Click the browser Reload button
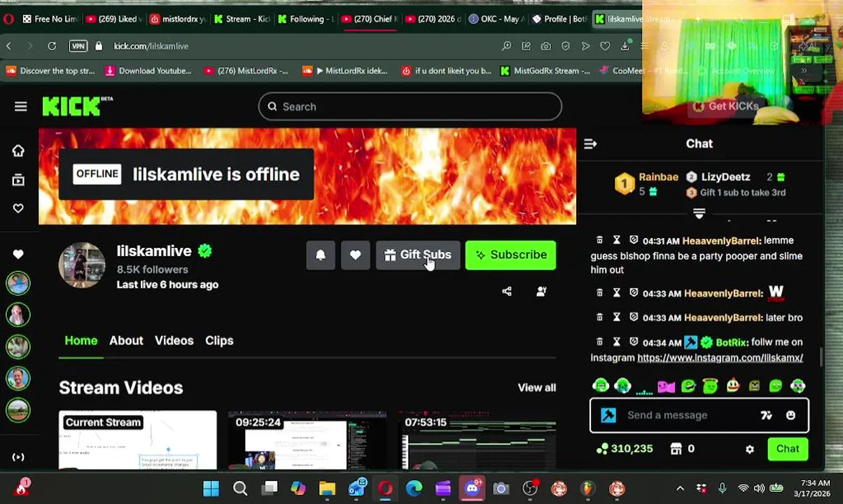Screen dimensions: 843x504 pos(52,46)
